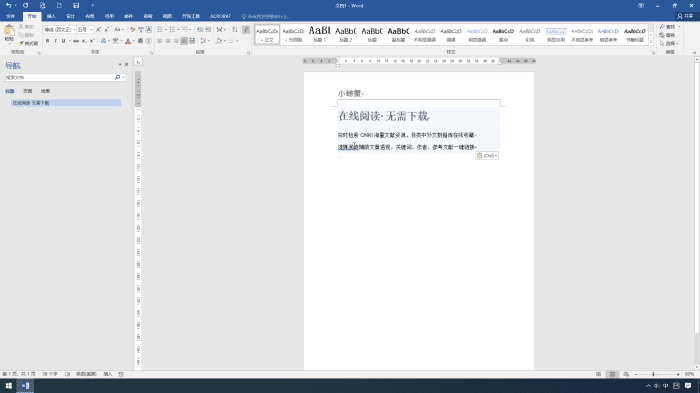The height and width of the screenshot is (393, 700).
Task: Open the font size dropdown
Action: coord(91,29)
